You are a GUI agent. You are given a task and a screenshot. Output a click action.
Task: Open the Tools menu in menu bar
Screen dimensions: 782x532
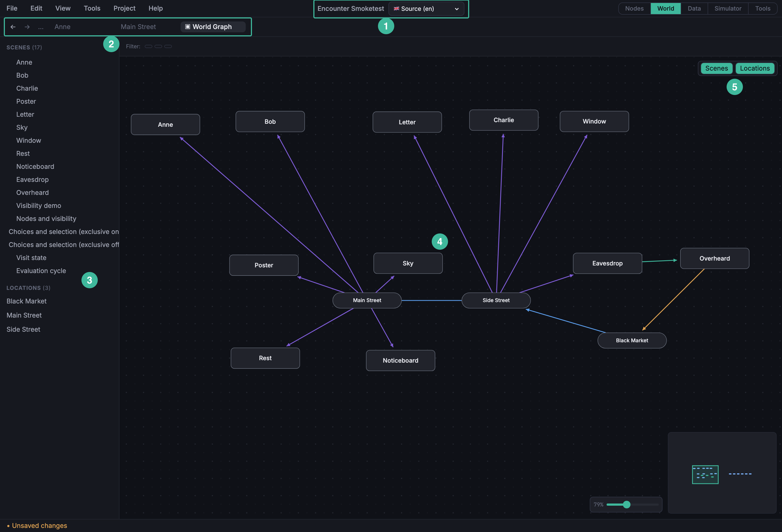tap(92, 8)
